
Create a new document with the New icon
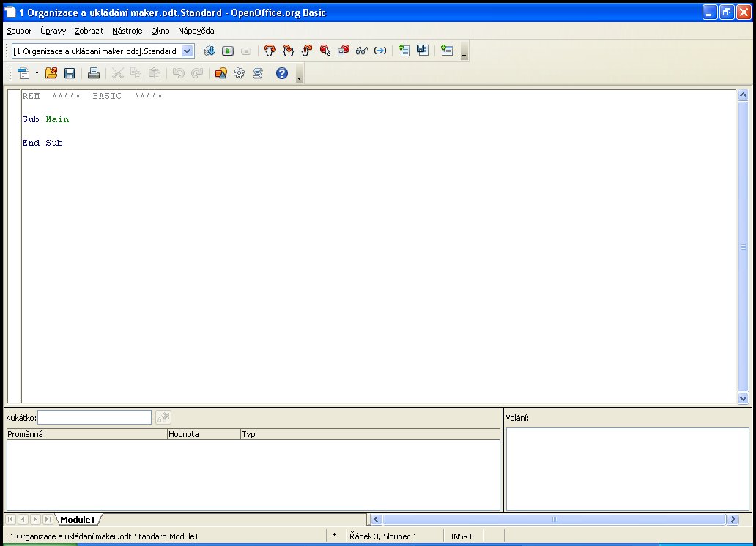click(x=23, y=73)
